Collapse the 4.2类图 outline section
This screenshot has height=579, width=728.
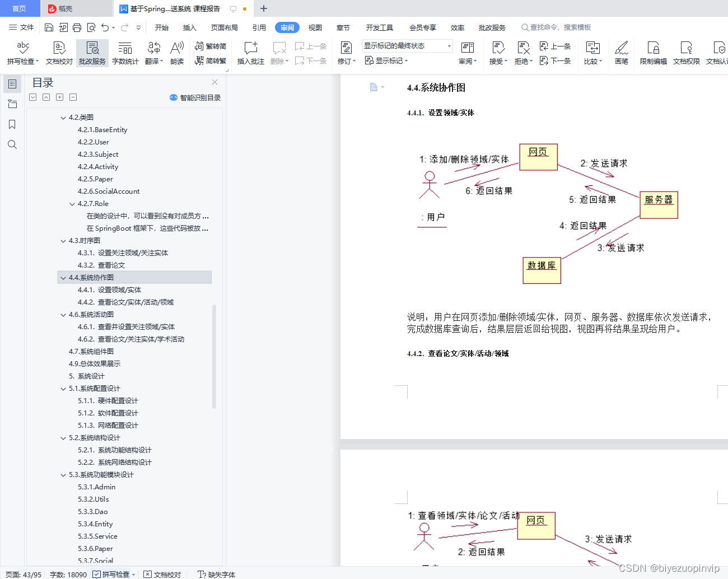click(x=63, y=117)
